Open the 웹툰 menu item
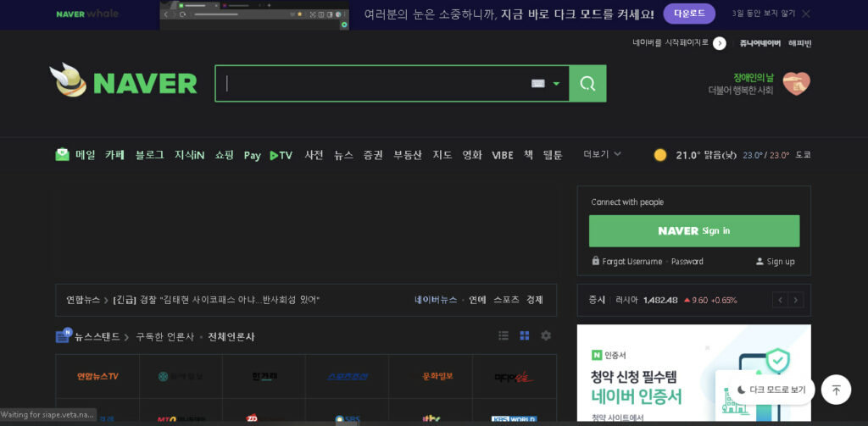The image size is (868, 426). 553,155
